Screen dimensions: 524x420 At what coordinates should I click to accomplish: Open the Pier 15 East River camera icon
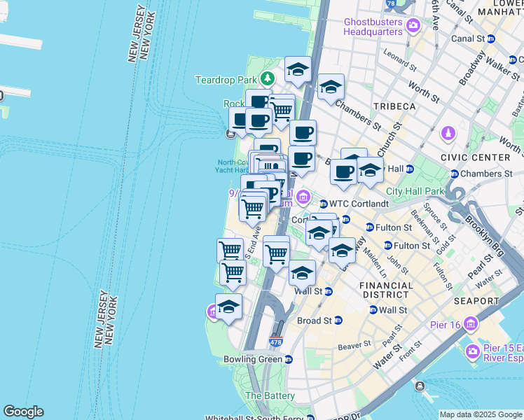pos(472,352)
